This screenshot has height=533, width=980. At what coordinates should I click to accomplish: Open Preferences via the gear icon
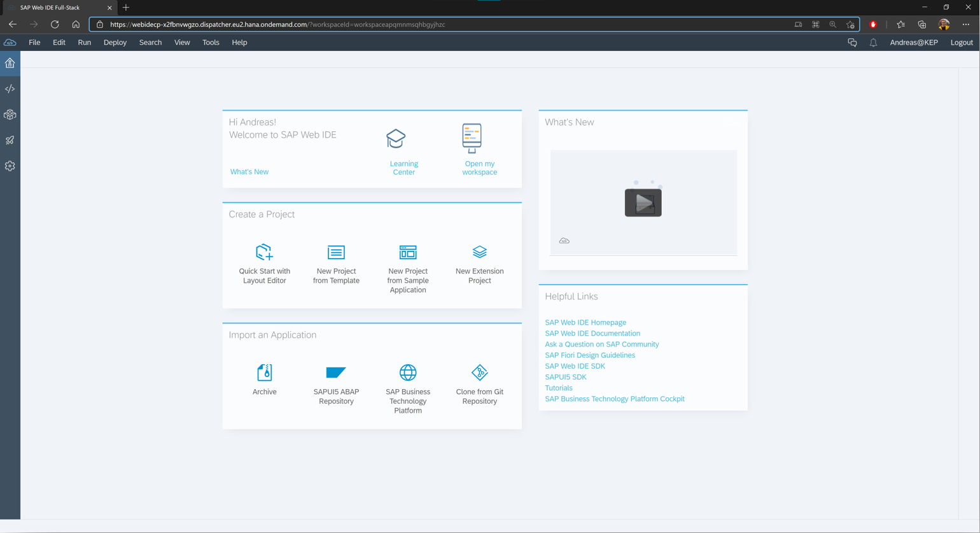pyautogui.click(x=10, y=166)
